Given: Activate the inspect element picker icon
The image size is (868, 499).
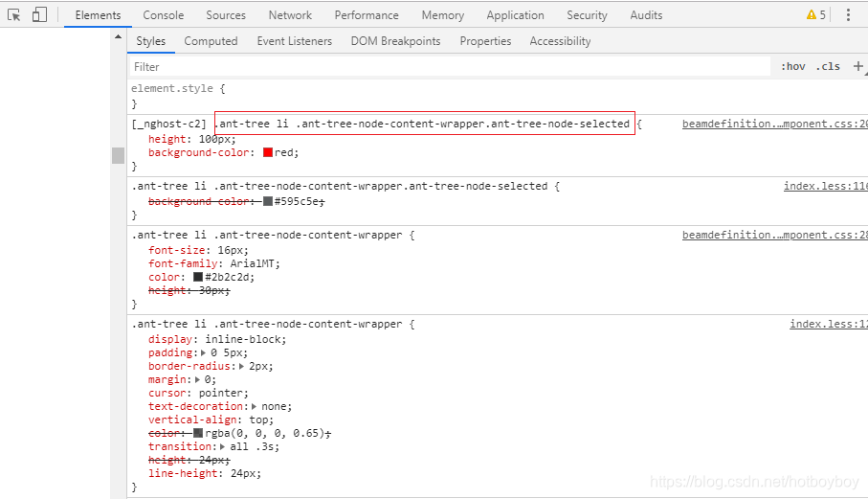Looking at the screenshot, I should [x=13, y=15].
